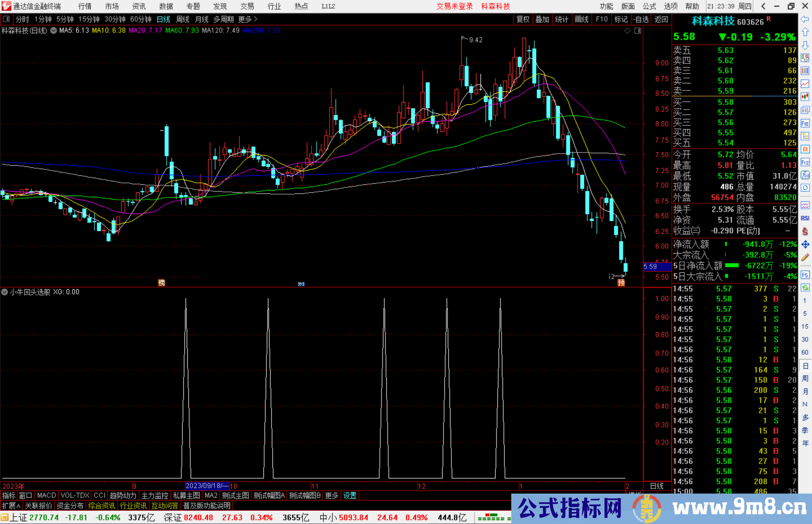The height and width of the screenshot is (524, 812).
Task: Open the candlestick chart icon in right sidebar
Action: [x=805, y=97]
